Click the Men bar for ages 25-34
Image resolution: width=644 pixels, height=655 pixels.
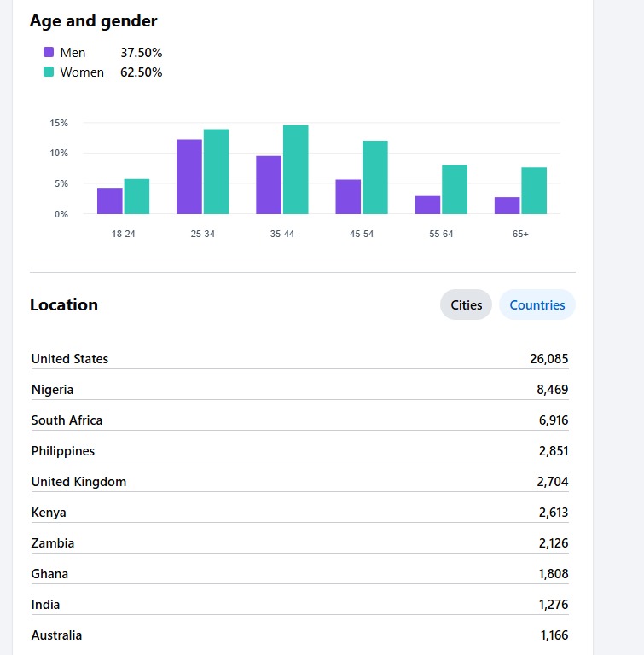point(189,177)
